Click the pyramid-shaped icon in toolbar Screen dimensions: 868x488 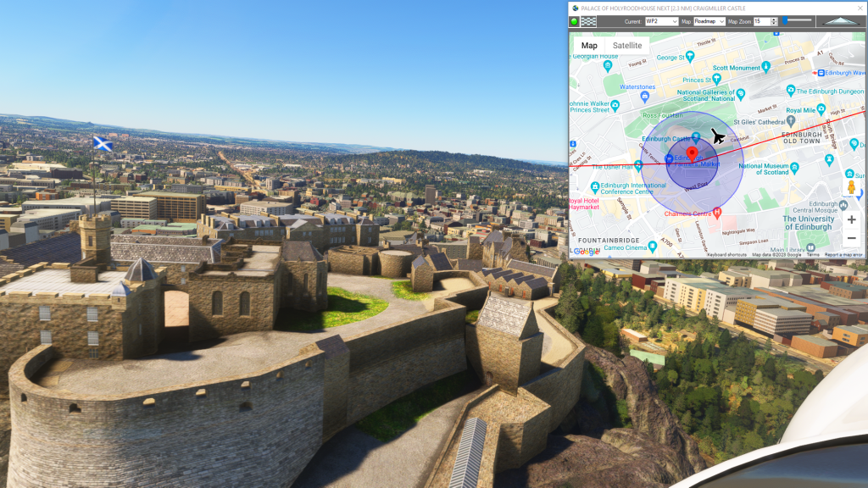coord(839,21)
